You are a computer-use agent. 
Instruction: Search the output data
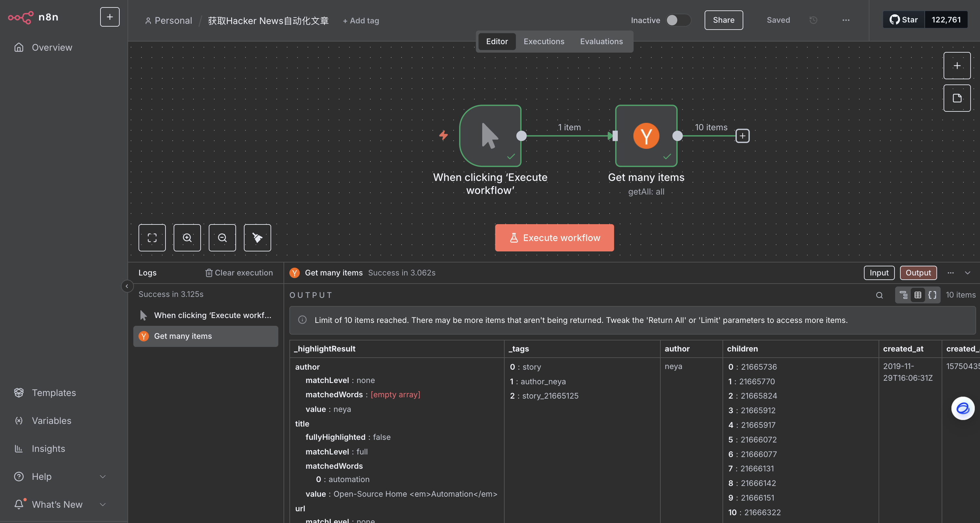(879, 295)
